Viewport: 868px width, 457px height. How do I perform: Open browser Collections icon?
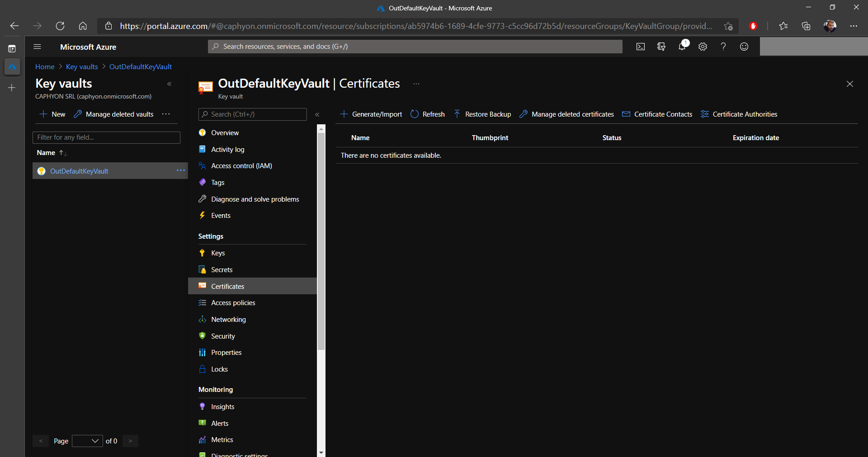pos(806,26)
